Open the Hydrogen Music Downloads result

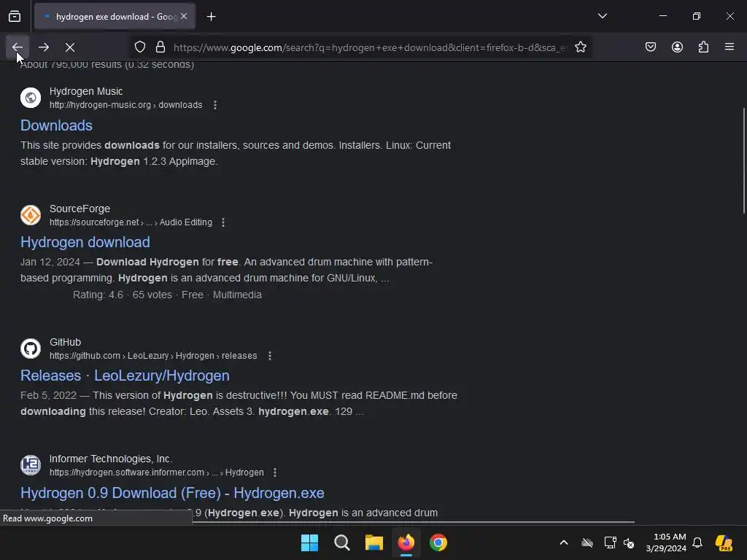tap(56, 125)
